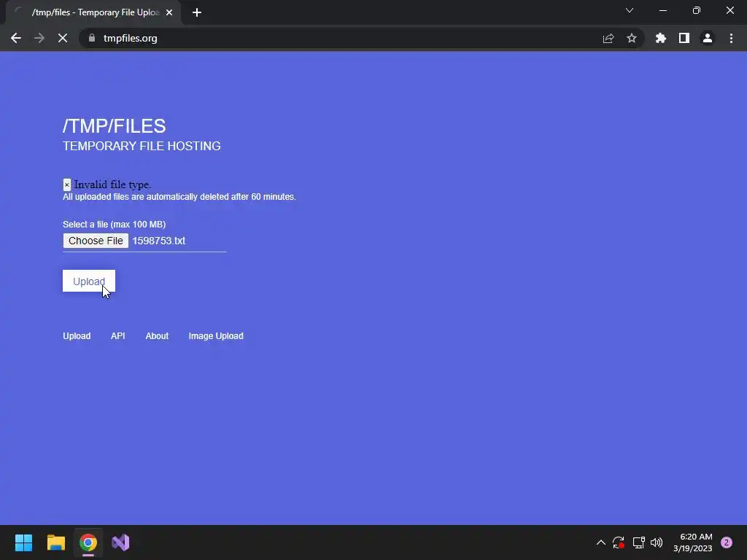Screen dimensions: 747x560
Task: Share this page icon
Action: [x=608, y=38]
